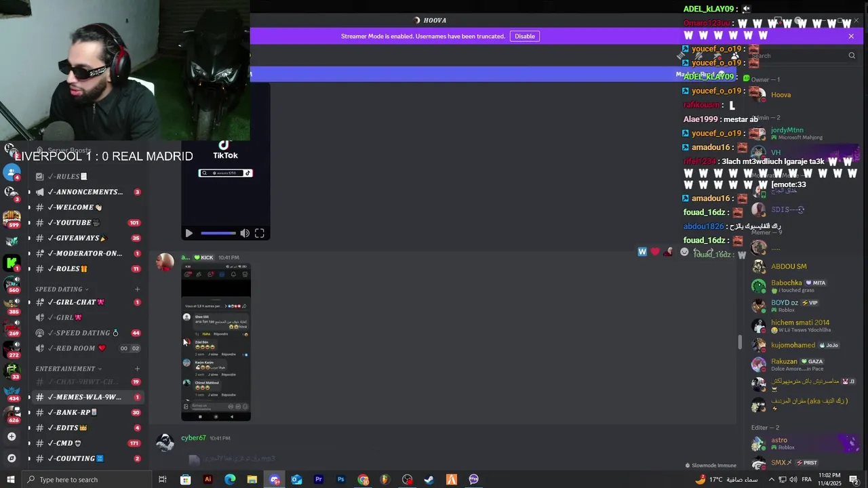The height and width of the screenshot is (488, 868).
Task: Open File Explorer from taskbar
Action: [252, 479]
